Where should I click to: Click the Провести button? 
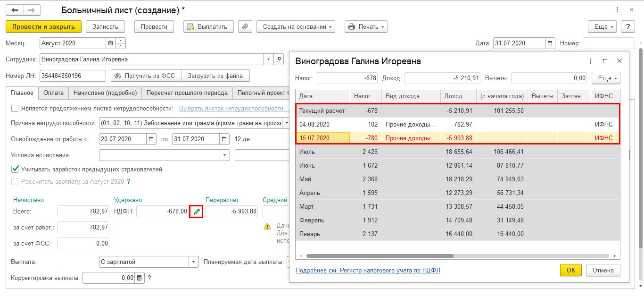coord(154,26)
